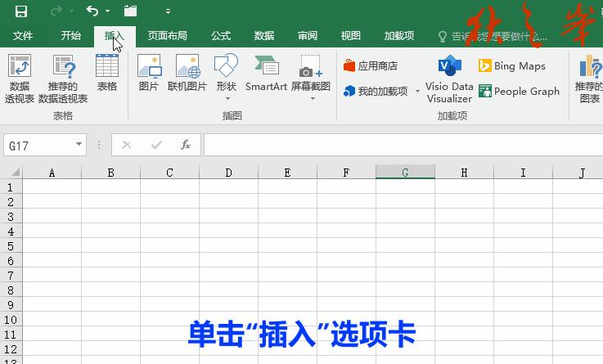Select highlighted column G header
Screen dimensions: 603x364
tap(405, 173)
